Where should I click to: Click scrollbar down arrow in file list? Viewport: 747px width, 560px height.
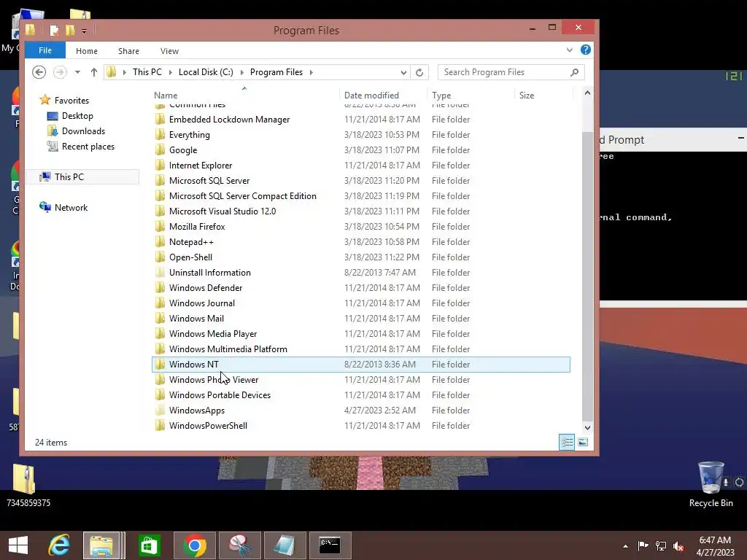[x=587, y=427]
